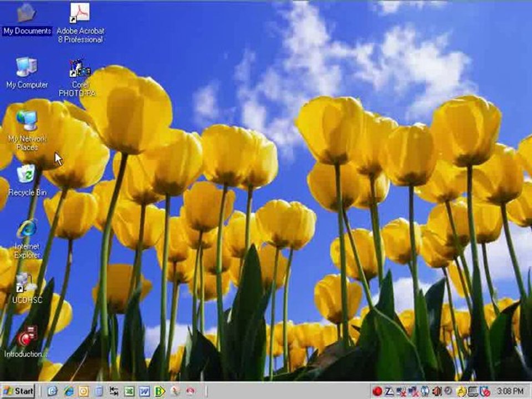Click the green B Quick Launch icon

click(x=160, y=392)
